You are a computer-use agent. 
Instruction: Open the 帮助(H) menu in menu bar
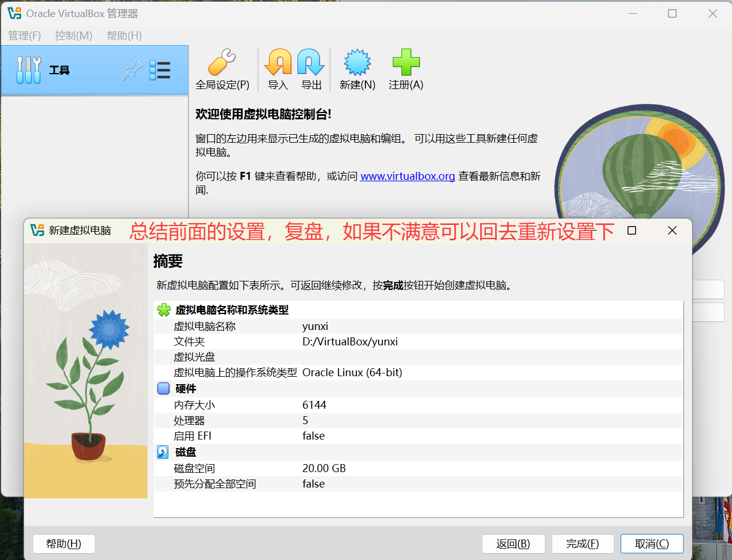tap(124, 35)
